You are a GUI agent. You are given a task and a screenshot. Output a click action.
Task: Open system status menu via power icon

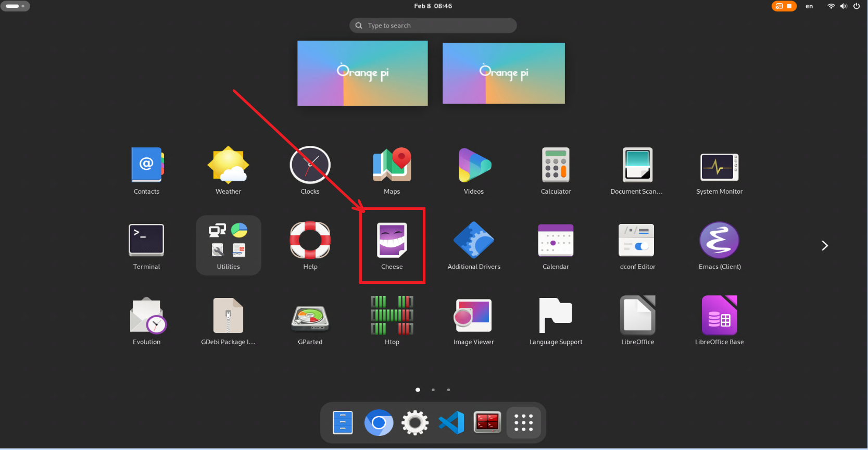point(857,6)
